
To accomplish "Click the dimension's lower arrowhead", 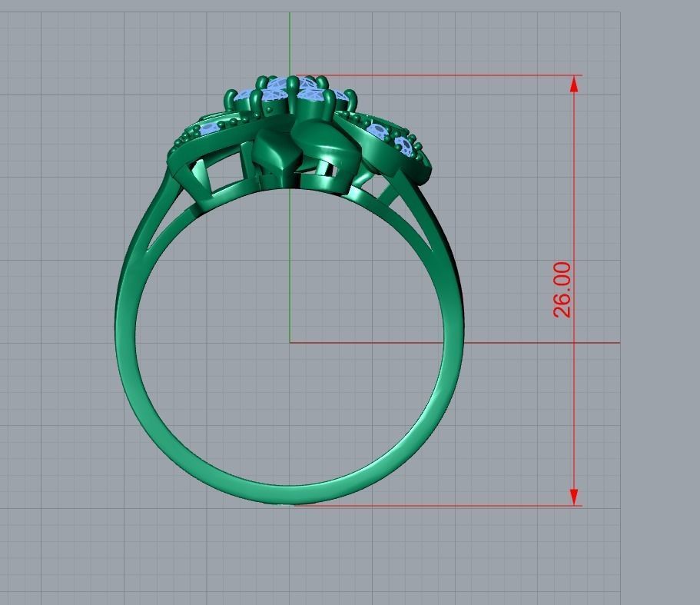I will pos(574,497).
